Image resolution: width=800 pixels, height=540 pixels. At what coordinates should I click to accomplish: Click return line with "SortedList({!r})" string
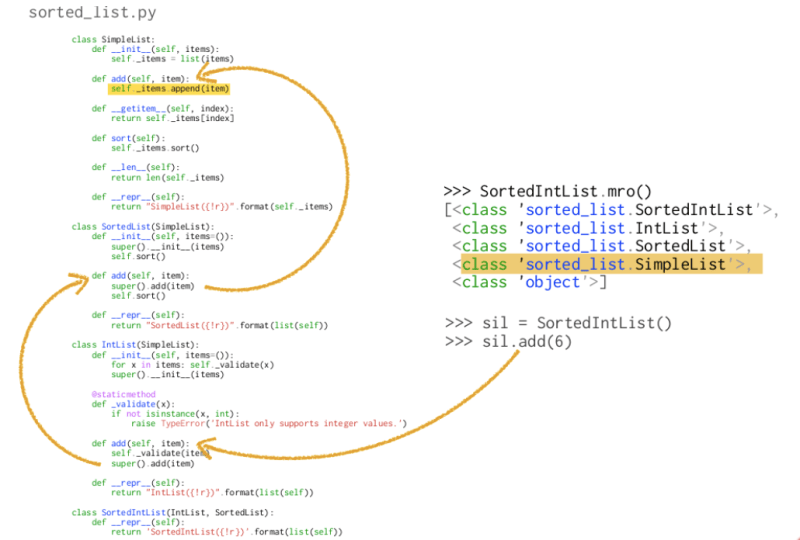(219, 325)
